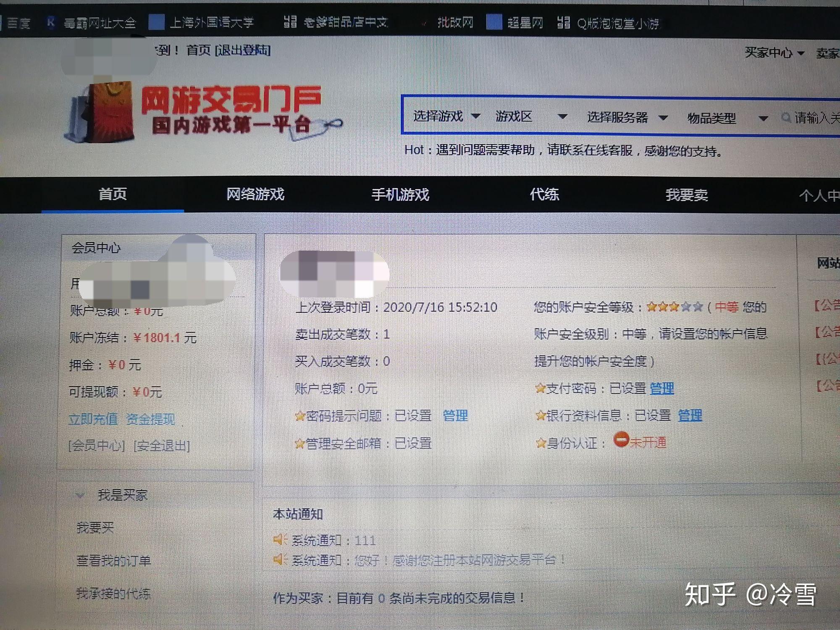Expand the 买家中心 menu
Image resolution: width=840 pixels, height=630 pixels.
click(x=774, y=53)
